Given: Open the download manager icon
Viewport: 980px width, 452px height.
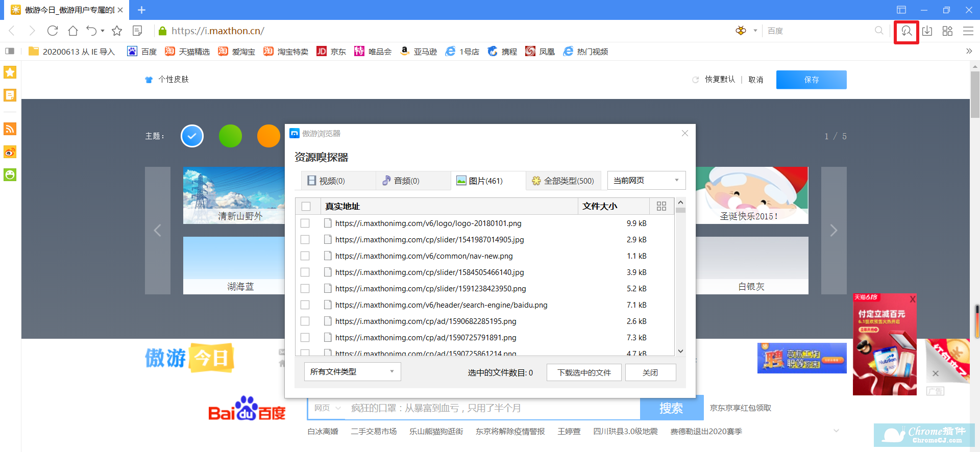Looking at the screenshot, I should click(x=927, y=31).
